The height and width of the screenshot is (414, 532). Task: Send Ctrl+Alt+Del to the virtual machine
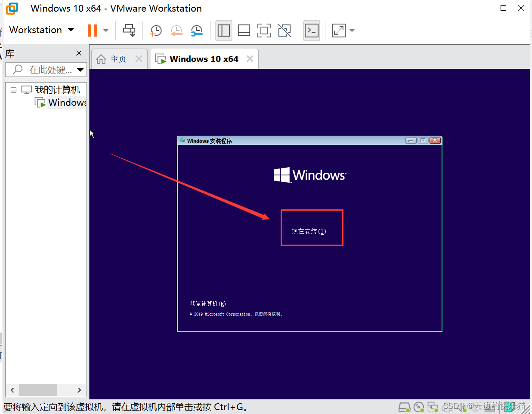click(x=129, y=30)
